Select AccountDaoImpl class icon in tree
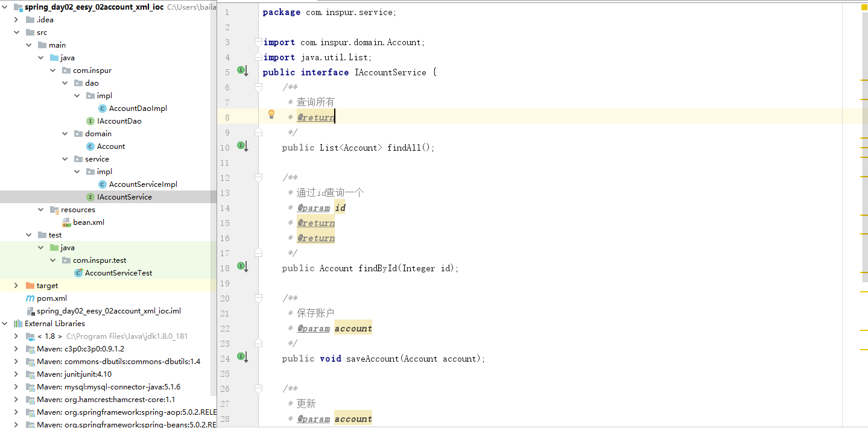The height and width of the screenshot is (428, 868). click(103, 109)
